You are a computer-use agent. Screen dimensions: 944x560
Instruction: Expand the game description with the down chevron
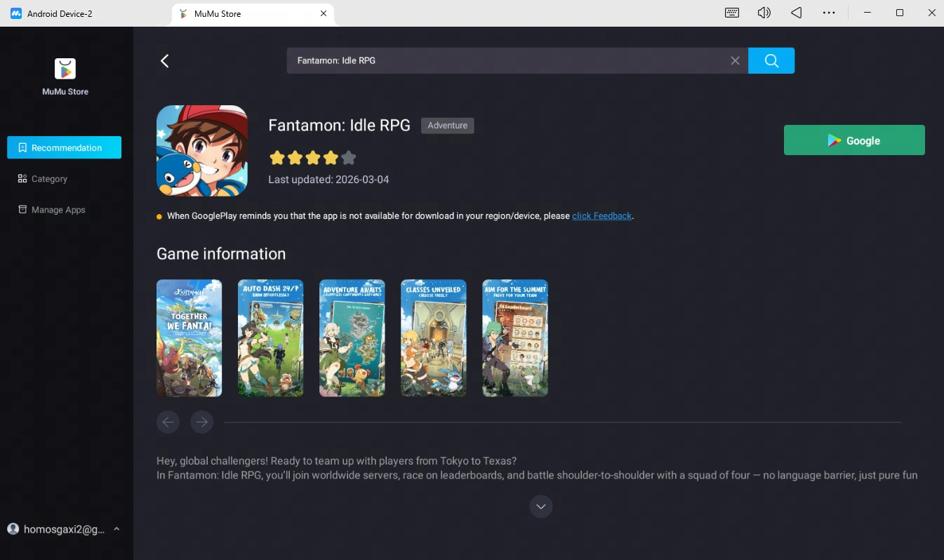coord(540,506)
